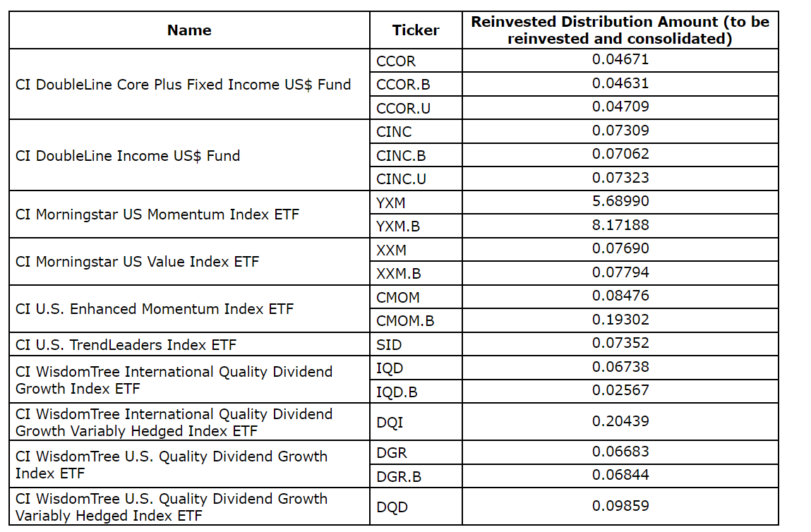Select the YXM.B ticker cell
Screen dimensions: 811x532
[x=397, y=226]
